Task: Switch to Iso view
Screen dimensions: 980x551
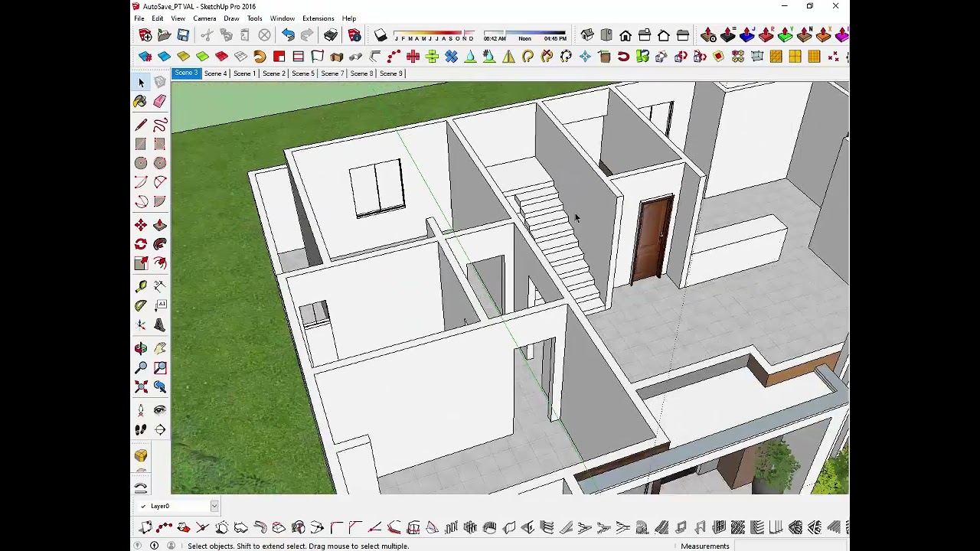Action: click(x=587, y=35)
